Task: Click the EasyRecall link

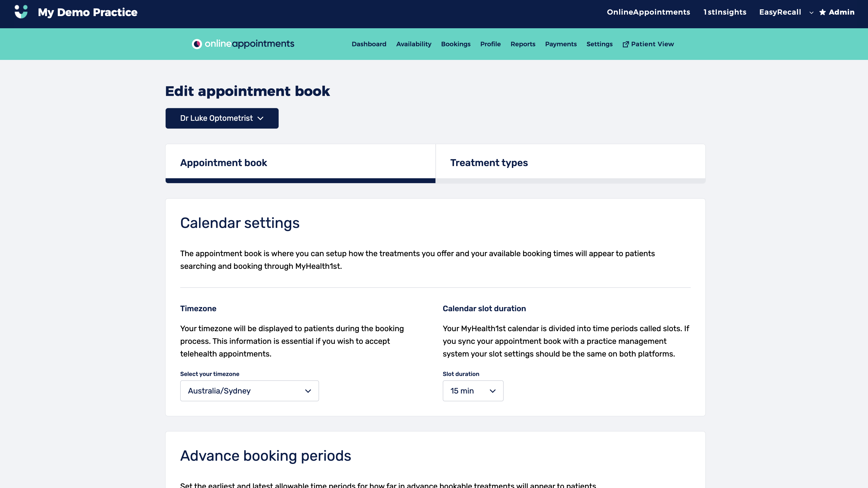Action: tap(780, 12)
